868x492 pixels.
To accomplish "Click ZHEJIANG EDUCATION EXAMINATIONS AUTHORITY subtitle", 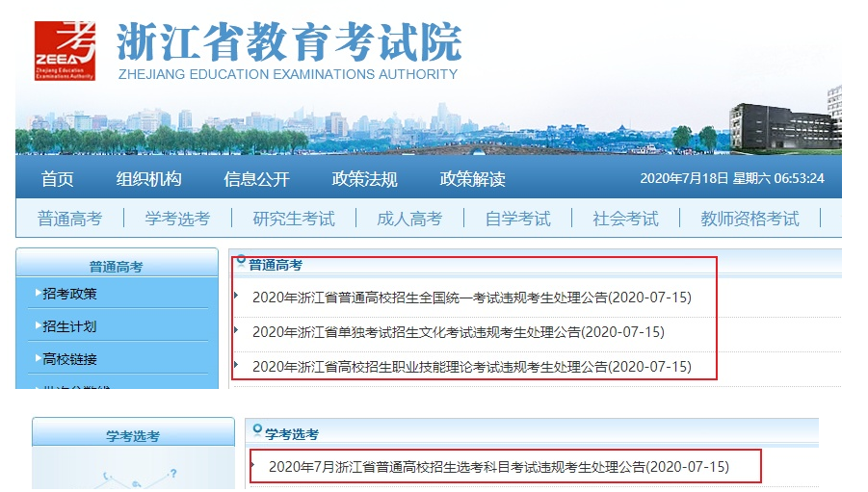I will pyautogui.click(x=288, y=74).
